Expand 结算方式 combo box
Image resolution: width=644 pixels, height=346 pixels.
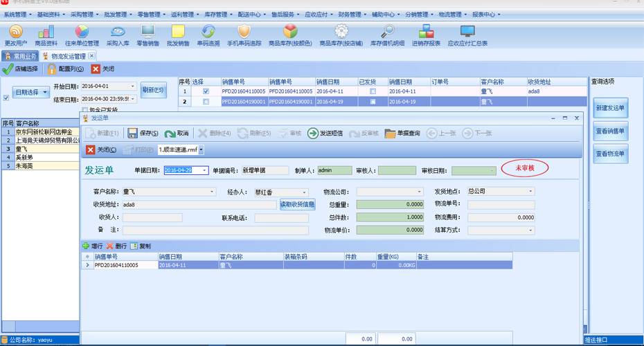point(530,230)
